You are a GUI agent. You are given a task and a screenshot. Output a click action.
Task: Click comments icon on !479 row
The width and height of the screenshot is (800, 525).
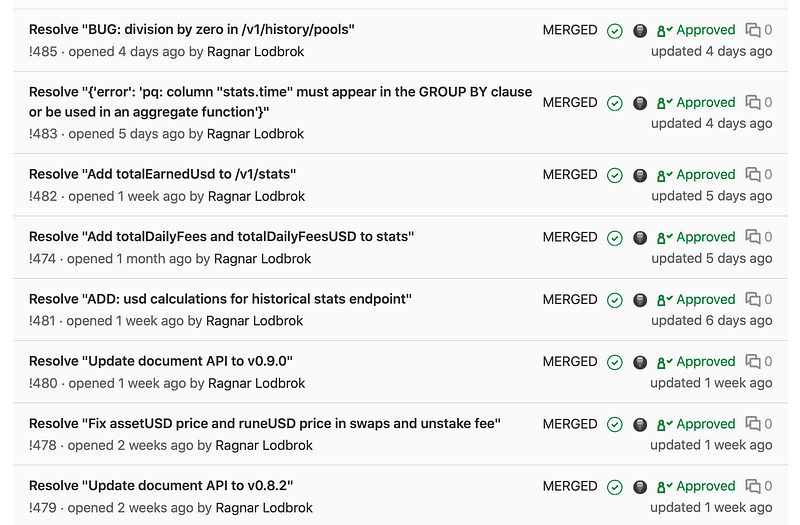pos(753,486)
